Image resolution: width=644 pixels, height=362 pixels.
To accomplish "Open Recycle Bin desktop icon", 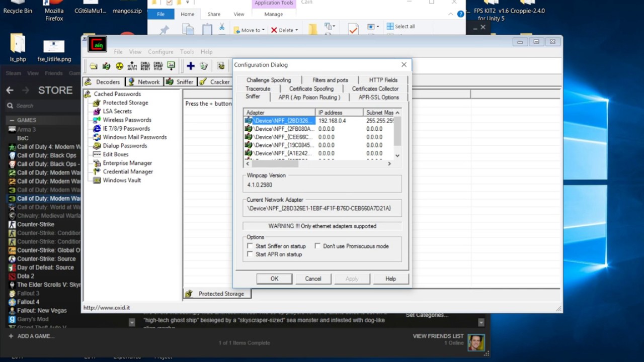I will click(x=18, y=8).
